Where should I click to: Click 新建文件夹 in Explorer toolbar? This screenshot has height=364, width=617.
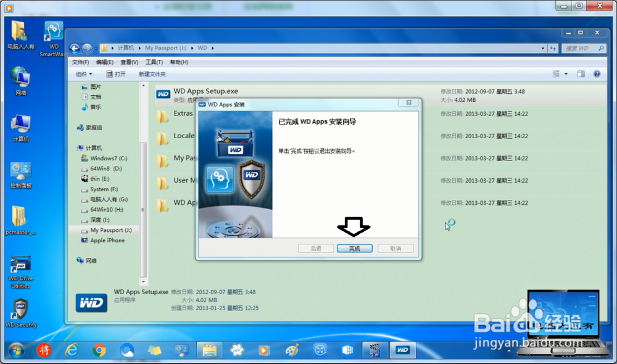coord(152,74)
